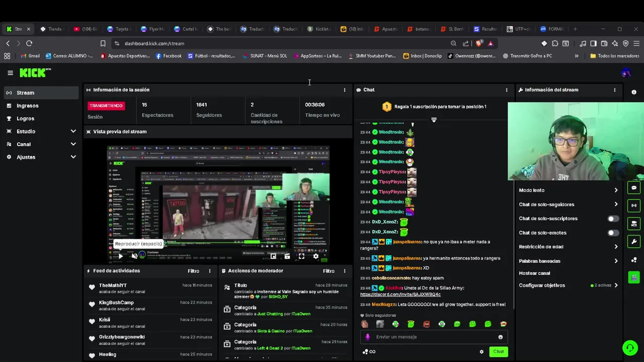Enter fullscreen in stream preview player

coord(301,256)
